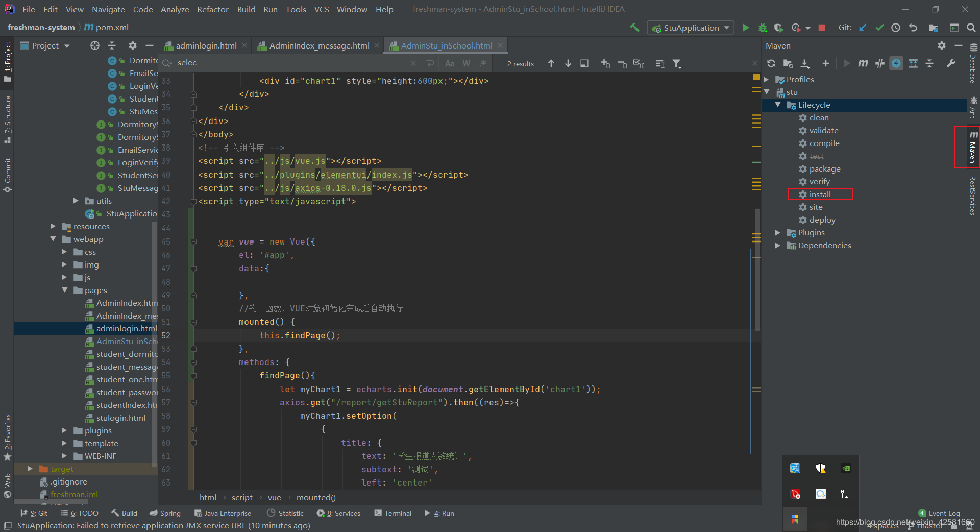
Task: Go to next search occurrence arrow
Action: (x=568, y=63)
